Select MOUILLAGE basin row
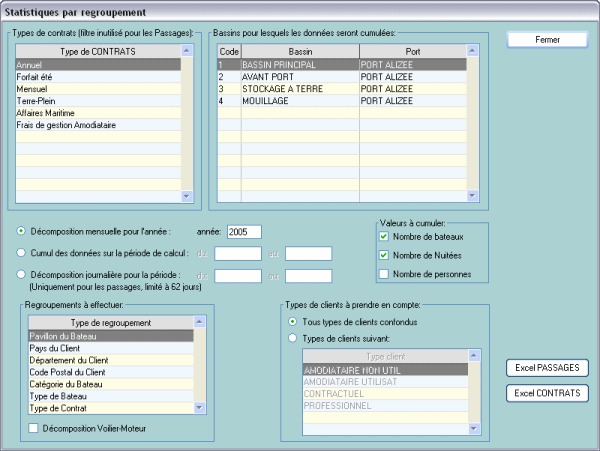Image resolution: width=600 pixels, height=451 pixels. click(342, 101)
